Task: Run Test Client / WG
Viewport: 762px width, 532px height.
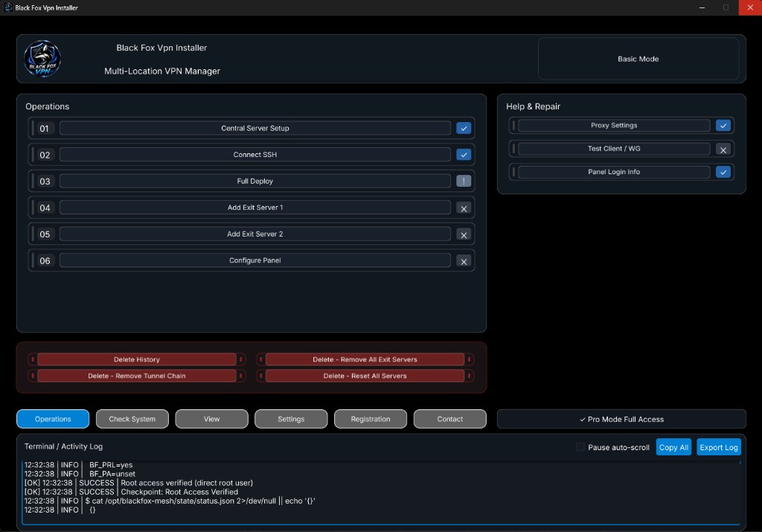Action: (x=614, y=149)
